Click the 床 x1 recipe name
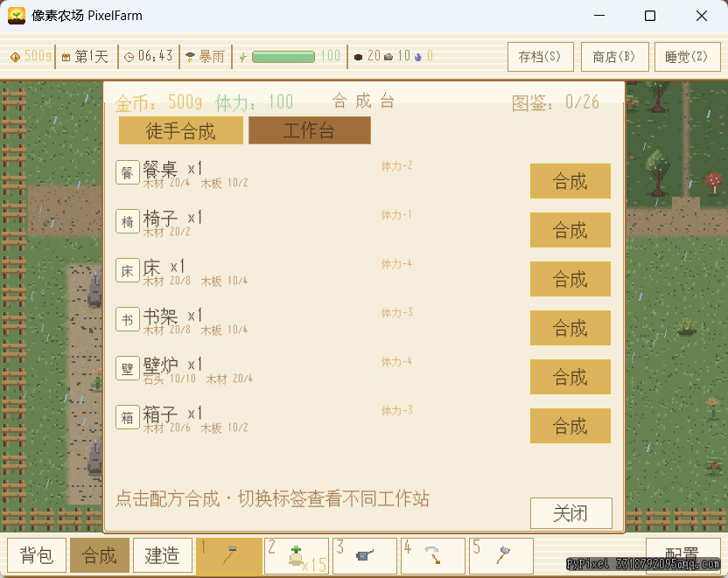 click(164, 267)
